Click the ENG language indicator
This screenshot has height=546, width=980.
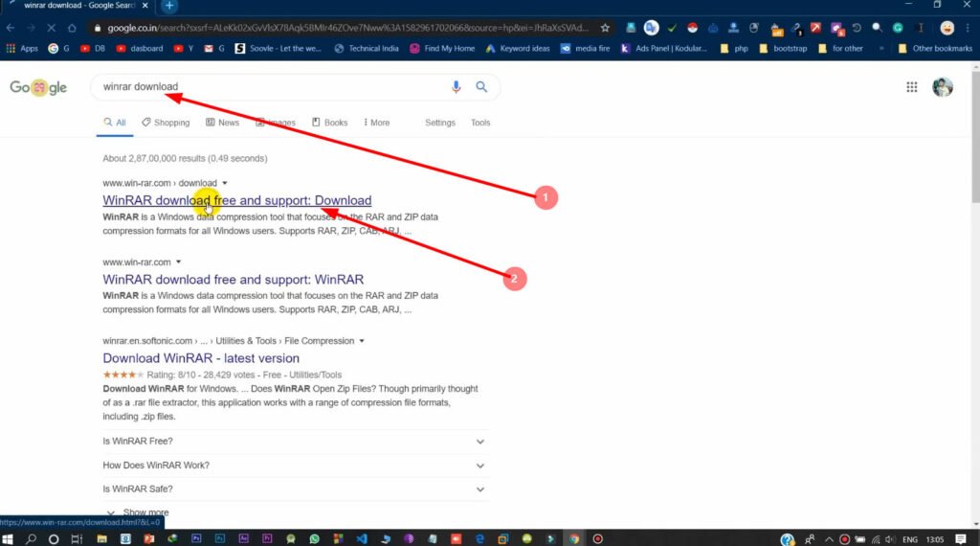click(910, 539)
